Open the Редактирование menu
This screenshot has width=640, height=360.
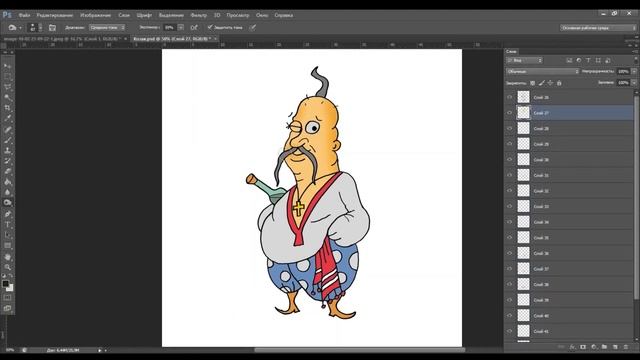click(x=55, y=15)
